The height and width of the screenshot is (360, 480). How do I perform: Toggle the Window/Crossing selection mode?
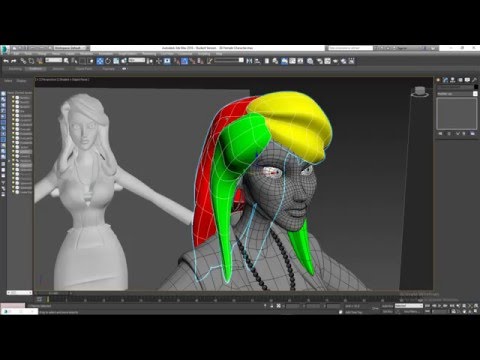pos(90,61)
